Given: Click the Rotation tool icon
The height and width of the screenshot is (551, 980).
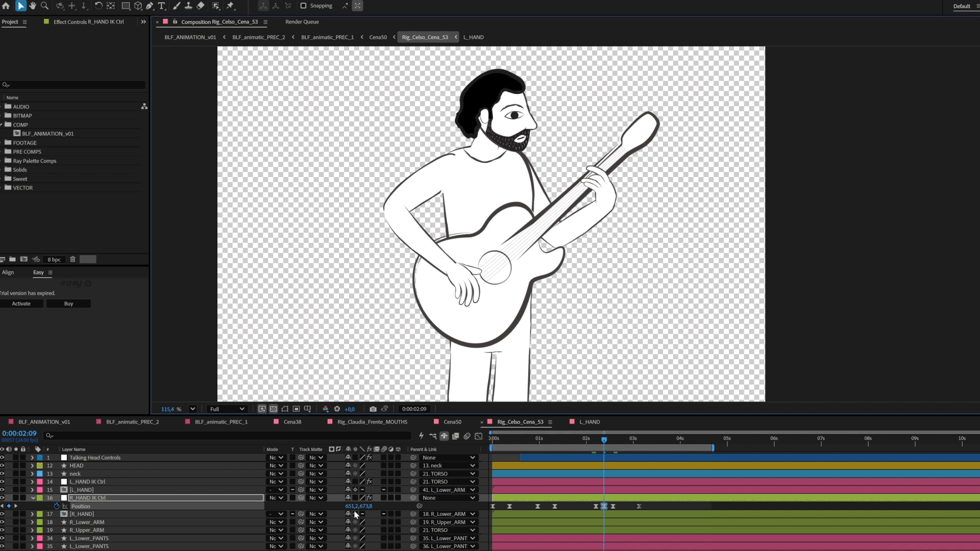Looking at the screenshot, I should coord(99,6).
